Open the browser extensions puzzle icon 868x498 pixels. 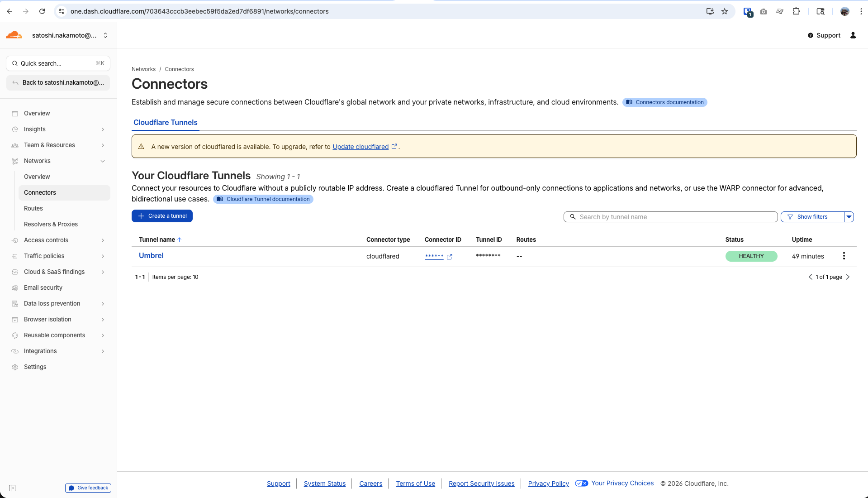coord(796,11)
